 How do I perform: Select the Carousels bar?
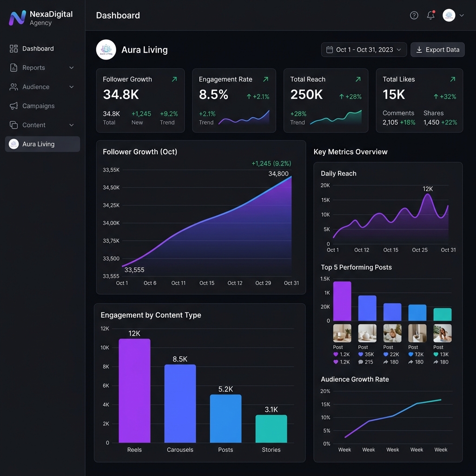tap(180, 404)
